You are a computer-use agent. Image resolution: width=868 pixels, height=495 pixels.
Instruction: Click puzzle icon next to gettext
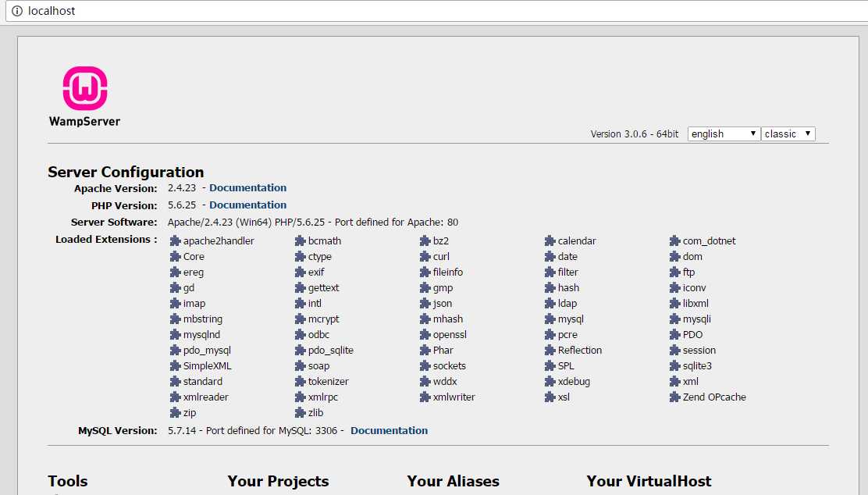tap(300, 288)
